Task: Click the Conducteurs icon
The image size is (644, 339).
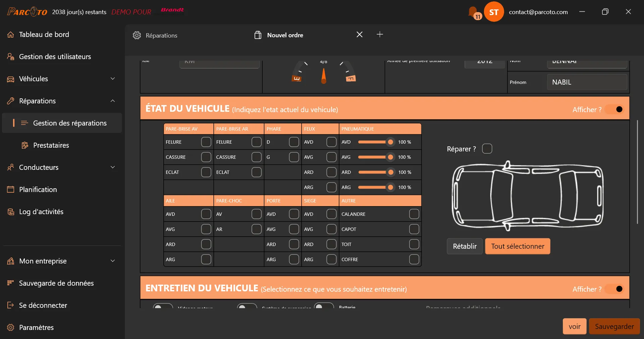Action: [11, 167]
